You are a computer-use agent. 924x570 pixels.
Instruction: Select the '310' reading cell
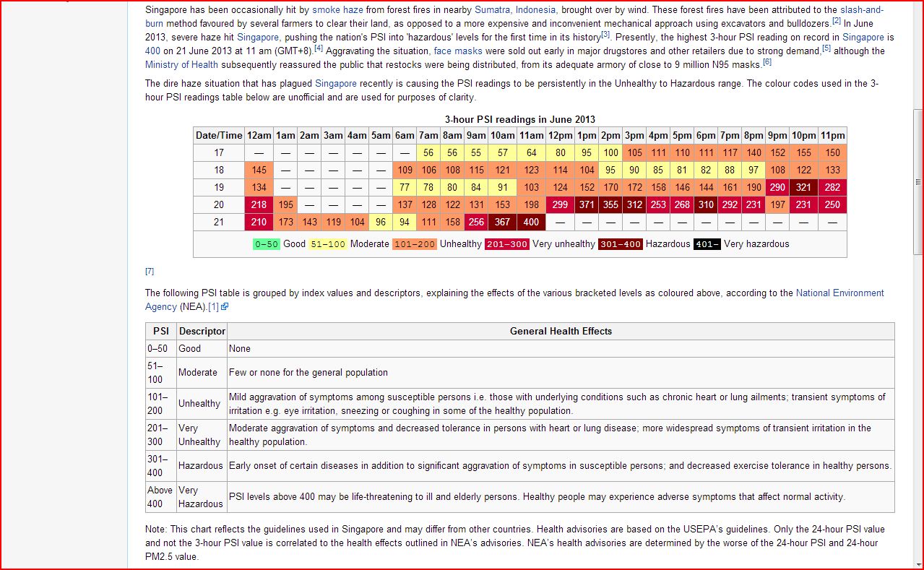[x=706, y=205]
